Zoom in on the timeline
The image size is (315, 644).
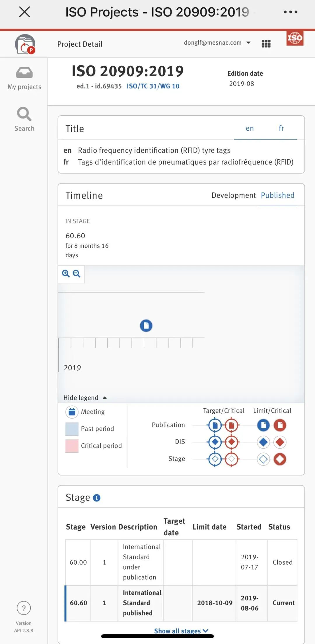(66, 274)
